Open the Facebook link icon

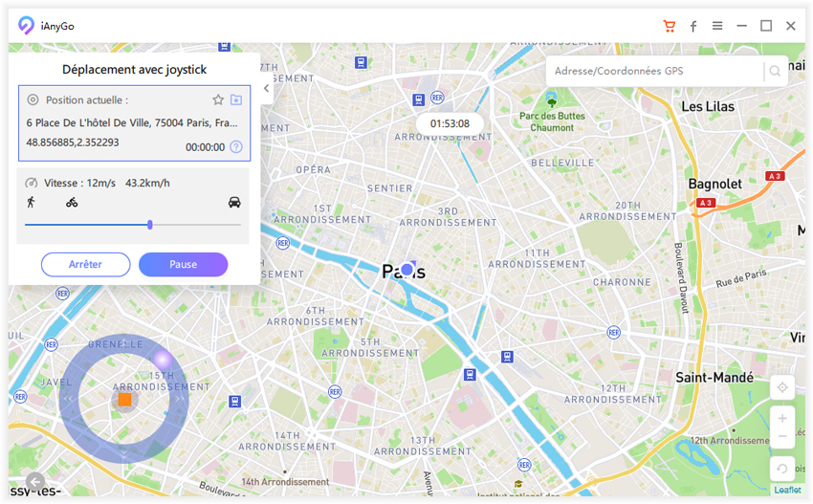[693, 27]
